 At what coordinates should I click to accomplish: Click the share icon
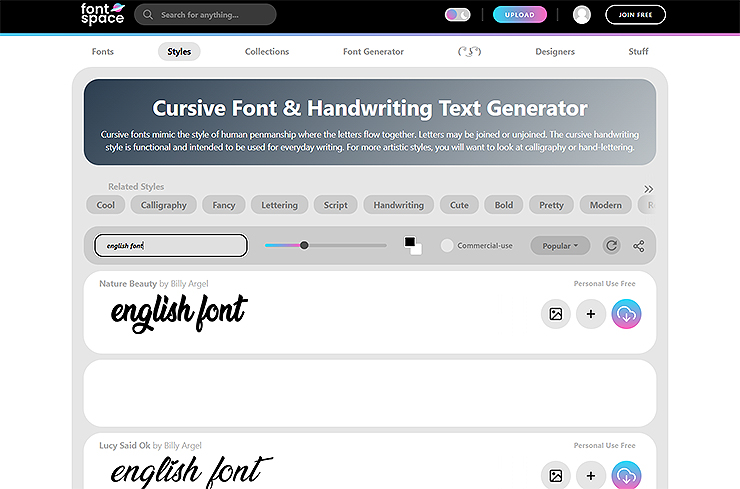pyautogui.click(x=639, y=246)
